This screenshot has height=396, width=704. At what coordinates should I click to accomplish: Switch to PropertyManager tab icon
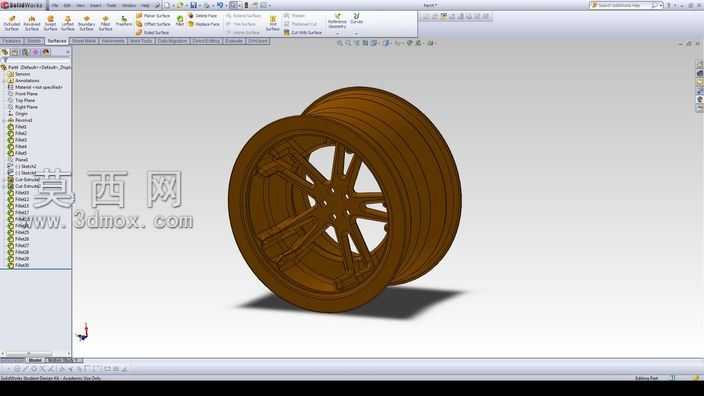15,52
